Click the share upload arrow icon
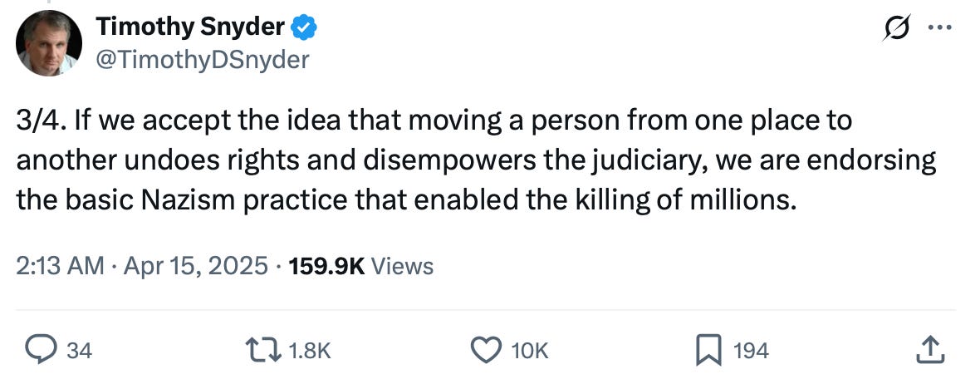 tap(929, 350)
